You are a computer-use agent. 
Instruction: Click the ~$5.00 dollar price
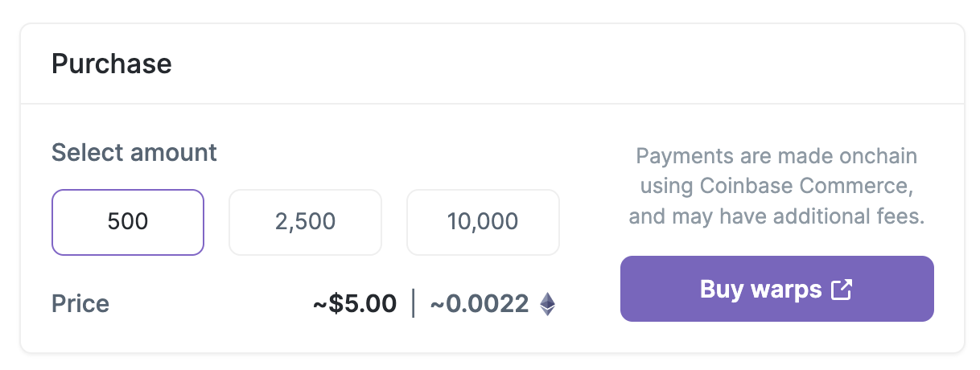click(x=355, y=304)
